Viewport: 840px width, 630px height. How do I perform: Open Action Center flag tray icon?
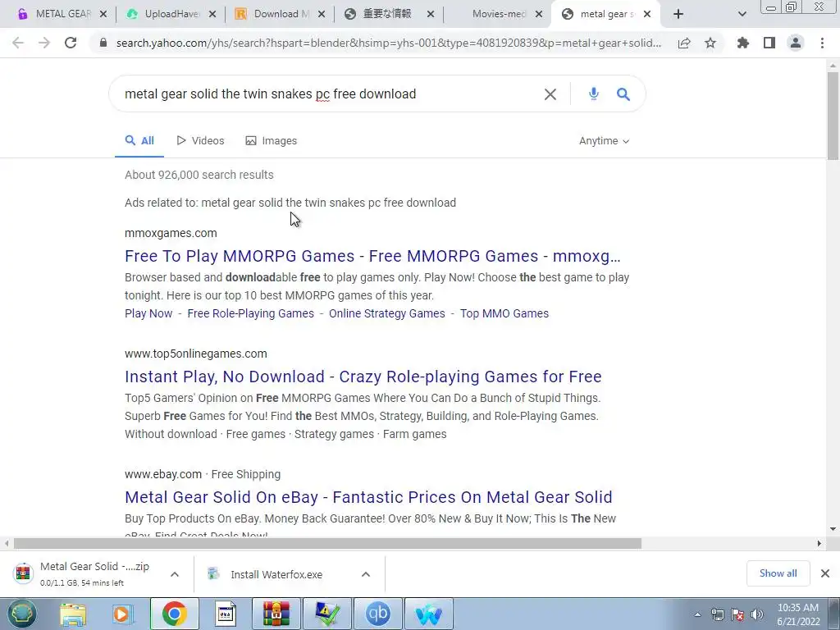737,614
